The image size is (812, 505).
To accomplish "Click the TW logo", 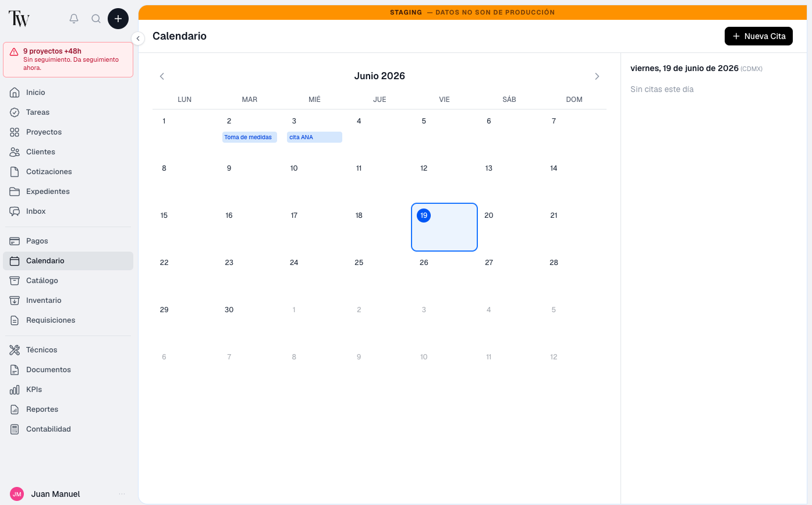I will click(19, 19).
